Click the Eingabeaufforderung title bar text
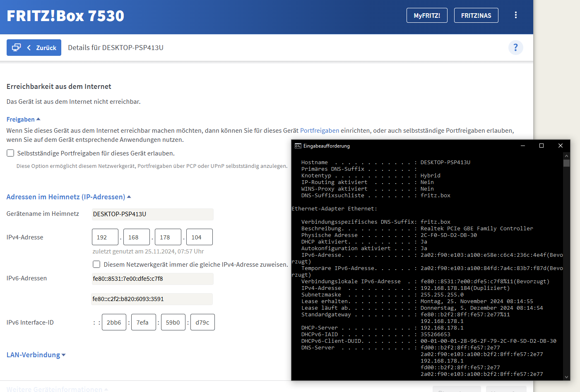The height and width of the screenshot is (392, 580). [x=327, y=146]
